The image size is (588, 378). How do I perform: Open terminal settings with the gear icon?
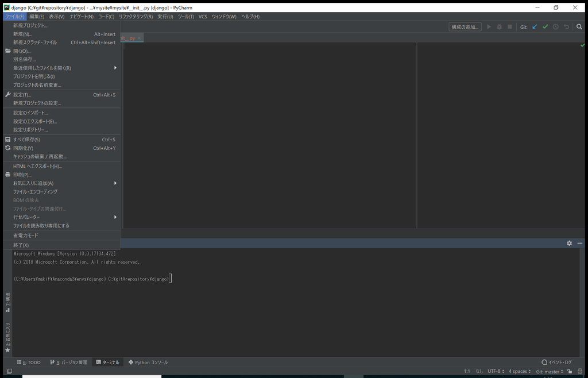569,243
